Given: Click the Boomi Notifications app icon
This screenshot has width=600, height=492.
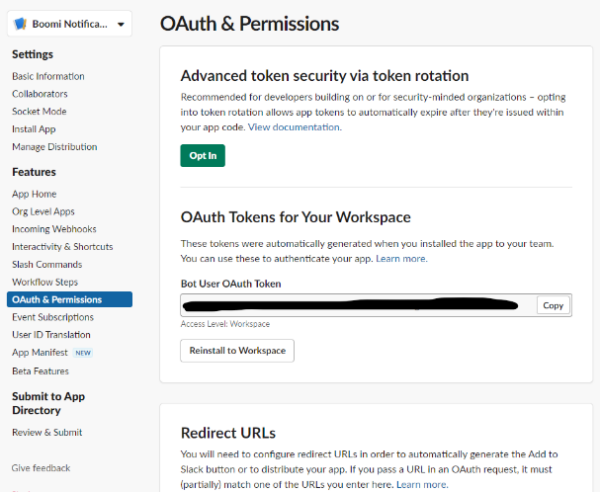Looking at the screenshot, I should [x=20, y=24].
